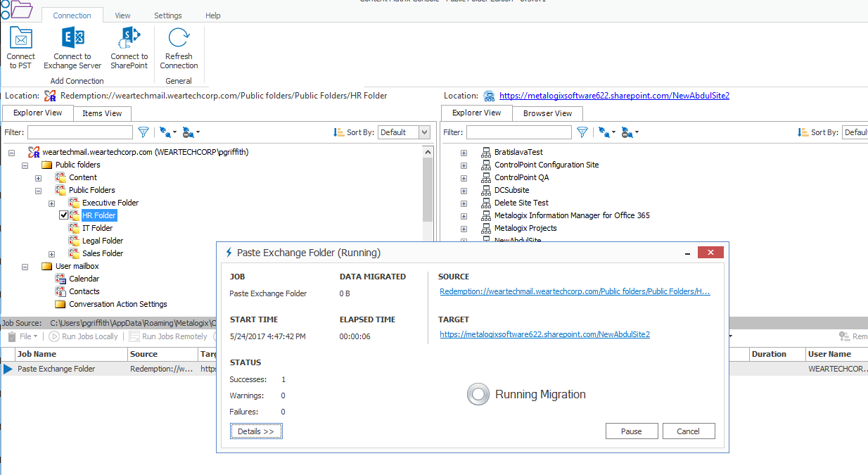Image resolution: width=868 pixels, height=475 pixels.
Task: Click the BratislavaTest site icon
Action: tap(485, 152)
